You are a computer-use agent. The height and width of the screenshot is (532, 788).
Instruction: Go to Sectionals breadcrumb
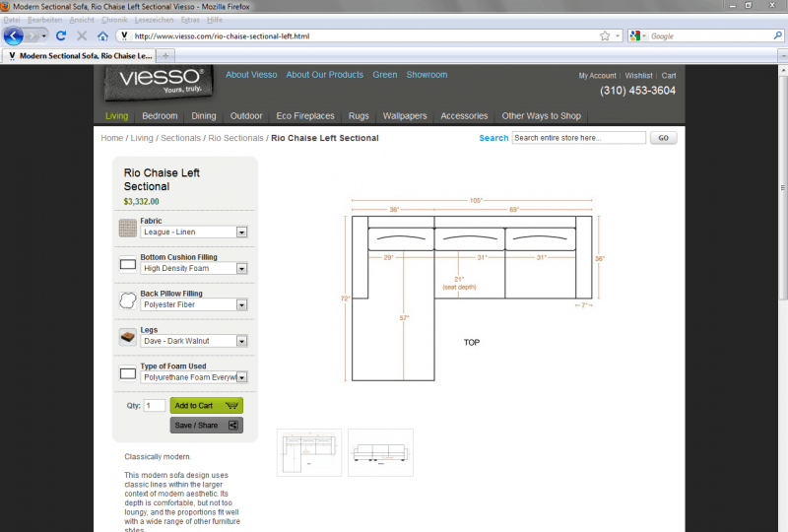click(x=180, y=138)
